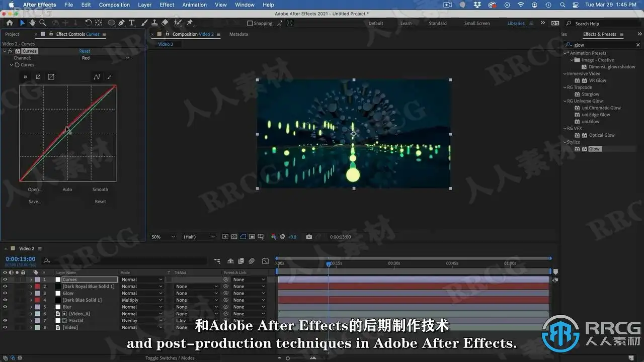
Task: Open the Composition Mini-Flowchart icon
Action: 217,261
